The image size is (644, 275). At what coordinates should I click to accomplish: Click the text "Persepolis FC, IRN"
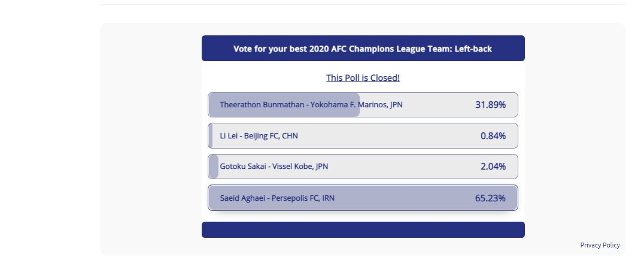pyautogui.click(x=303, y=198)
